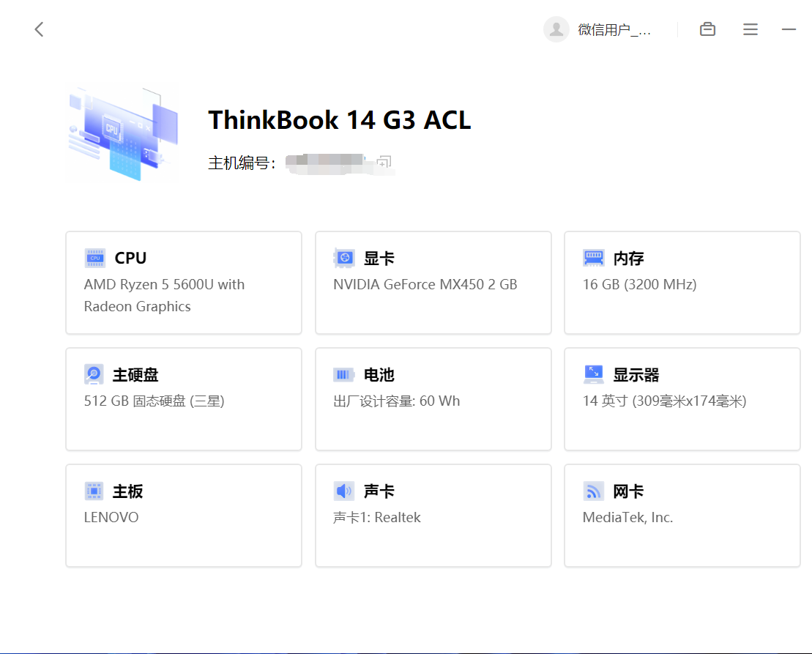
Task: Click the 微信用户 username
Action: click(x=614, y=30)
